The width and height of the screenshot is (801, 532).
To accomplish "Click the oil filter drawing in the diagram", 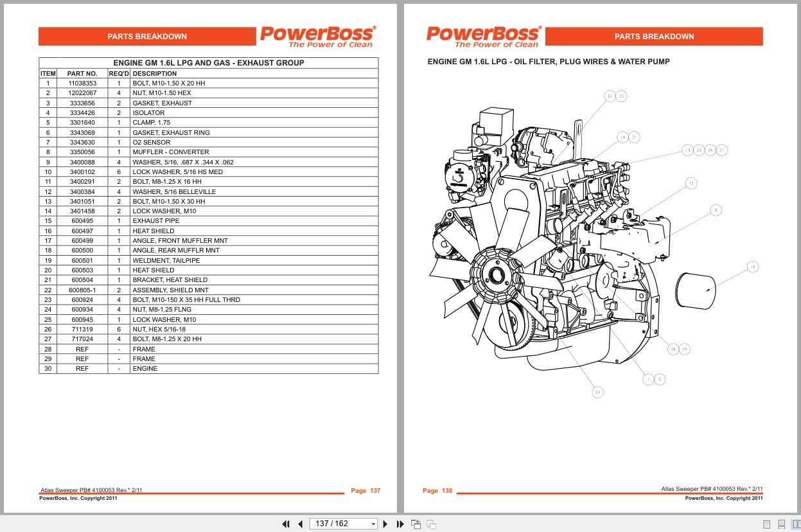I will pos(695,290).
